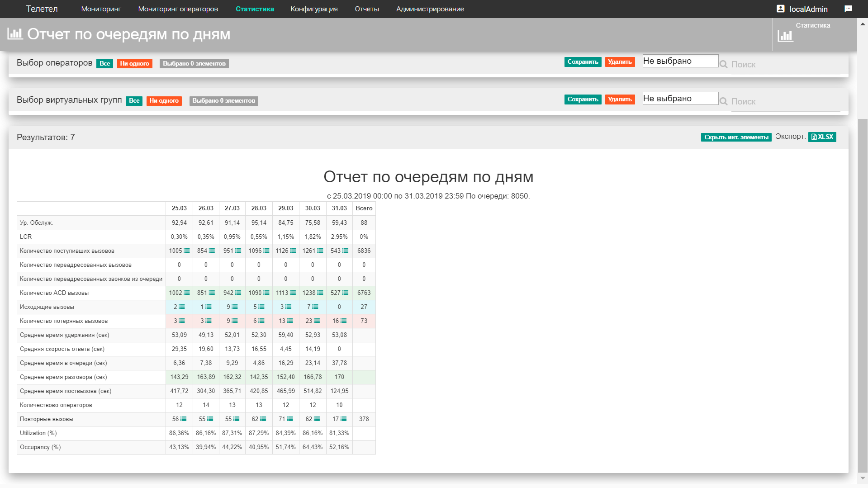Open list icon for 27.03 outgoing calls
This screenshot has height=488, width=868.
pos(235,307)
